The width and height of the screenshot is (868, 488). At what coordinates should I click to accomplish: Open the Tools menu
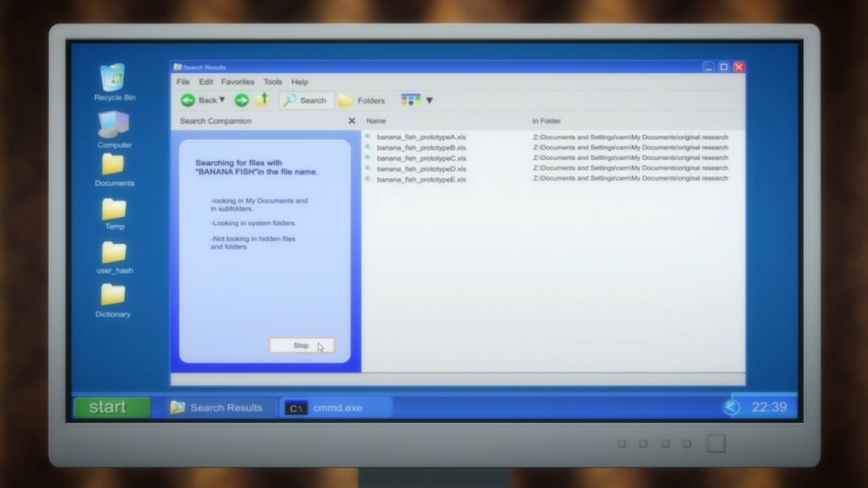[x=272, y=82]
